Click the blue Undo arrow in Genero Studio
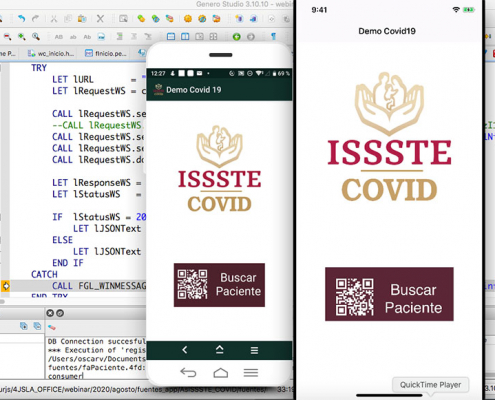Screen dimensions: 495x400 (x=22, y=19)
